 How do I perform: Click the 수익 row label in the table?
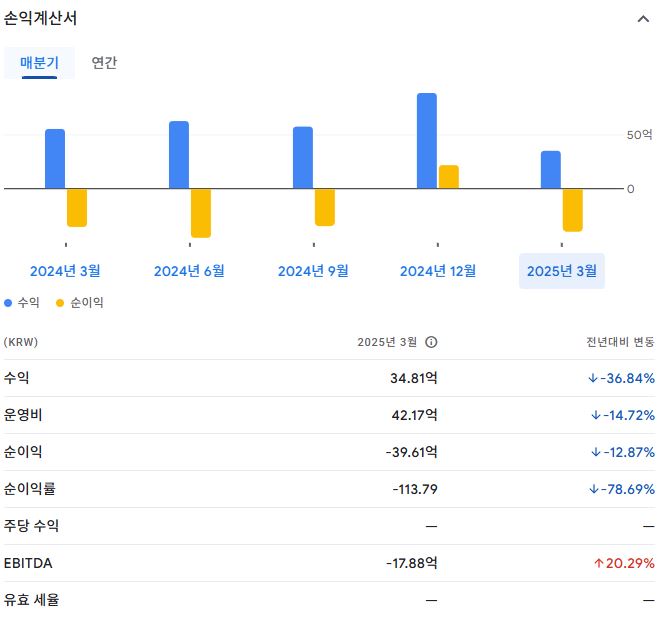pyautogui.click(x=17, y=378)
